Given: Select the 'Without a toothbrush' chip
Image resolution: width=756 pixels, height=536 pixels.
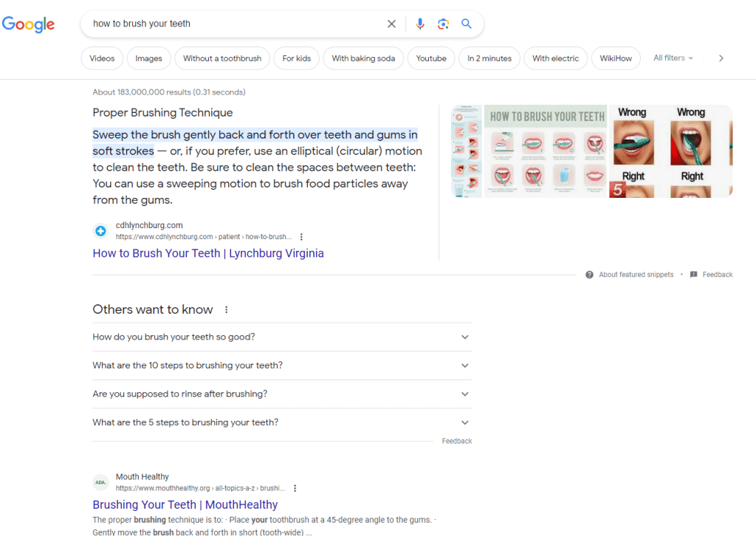Looking at the screenshot, I should (x=222, y=58).
